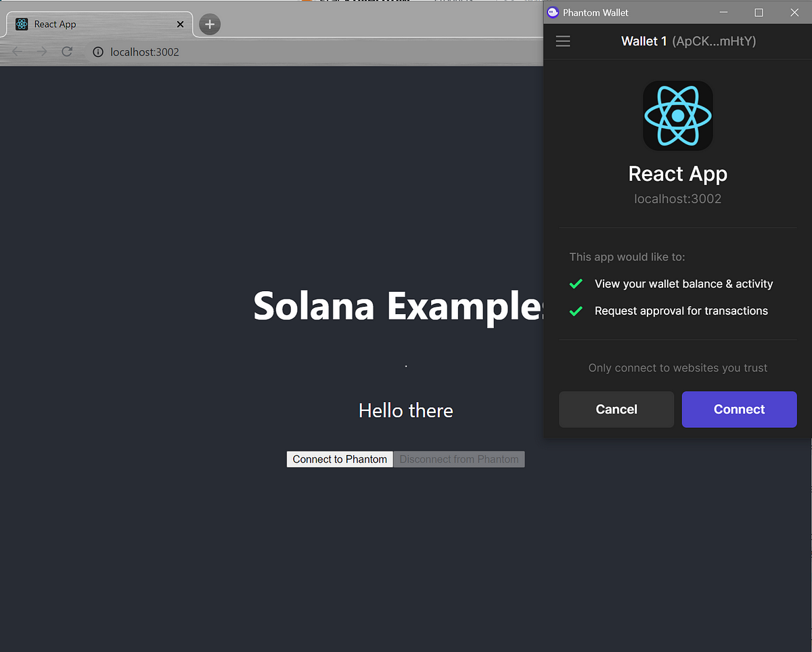This screenshot has height=652, width=812.
Task: Close the Phantom Wallet window
Action: tap(795, 12)
